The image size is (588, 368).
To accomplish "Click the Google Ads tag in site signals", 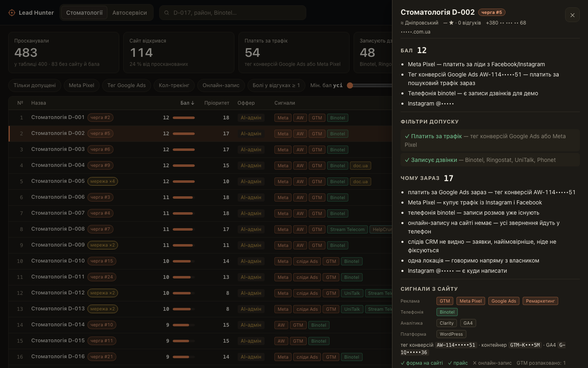I will click(504, 301).
